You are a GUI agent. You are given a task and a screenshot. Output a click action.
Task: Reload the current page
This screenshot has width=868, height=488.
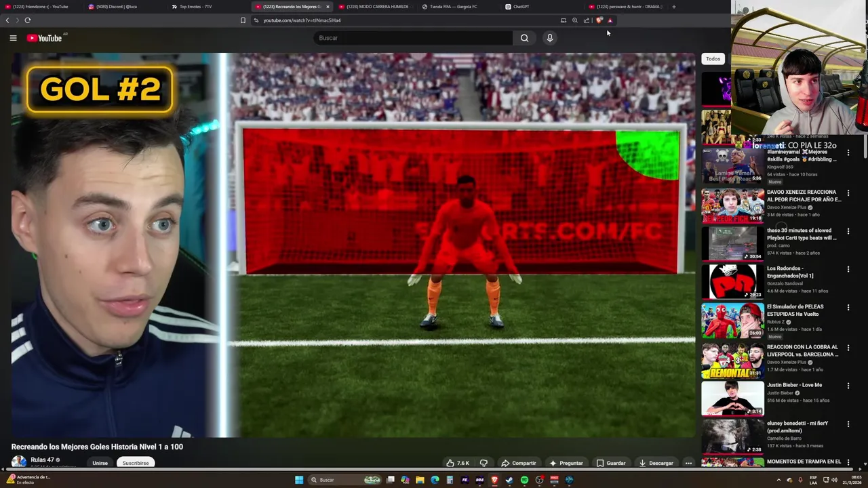[x=28, y=20]
